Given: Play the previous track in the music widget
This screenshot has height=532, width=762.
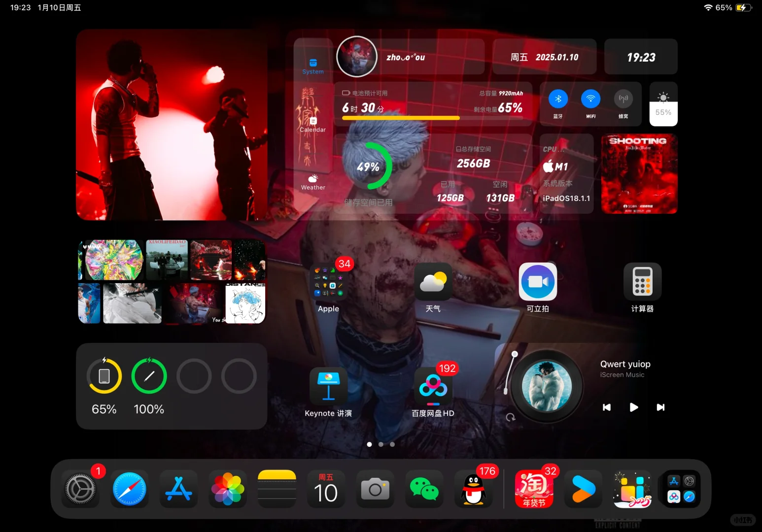Looking at the screenshot, I should click(607, 407).
